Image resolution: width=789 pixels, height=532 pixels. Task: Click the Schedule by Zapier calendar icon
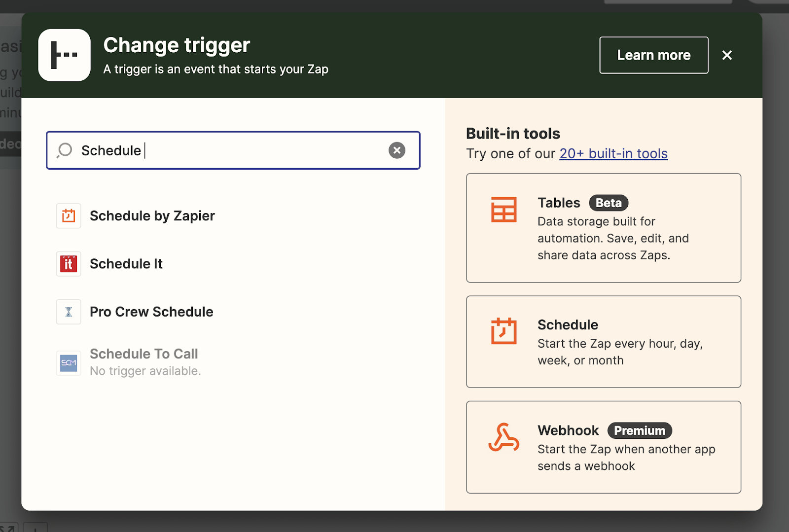69,216
